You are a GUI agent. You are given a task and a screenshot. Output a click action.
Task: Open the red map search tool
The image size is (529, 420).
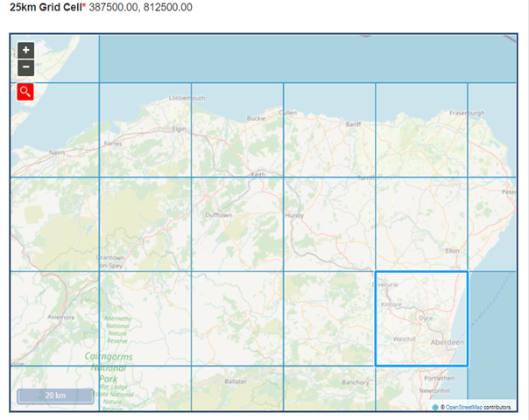coord(25,92)
